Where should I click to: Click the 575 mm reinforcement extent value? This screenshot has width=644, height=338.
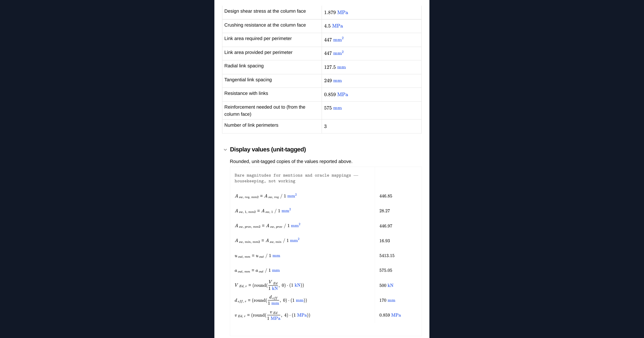click(333, 108)
